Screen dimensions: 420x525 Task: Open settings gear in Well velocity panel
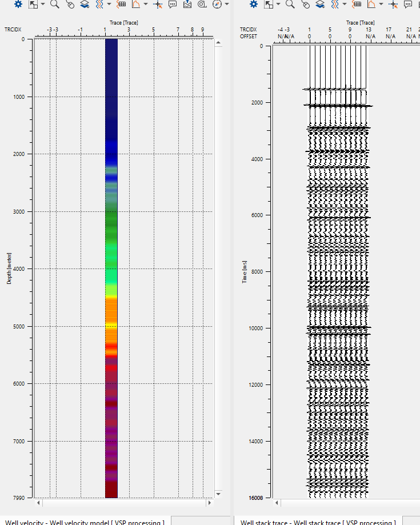click(18, 5)
